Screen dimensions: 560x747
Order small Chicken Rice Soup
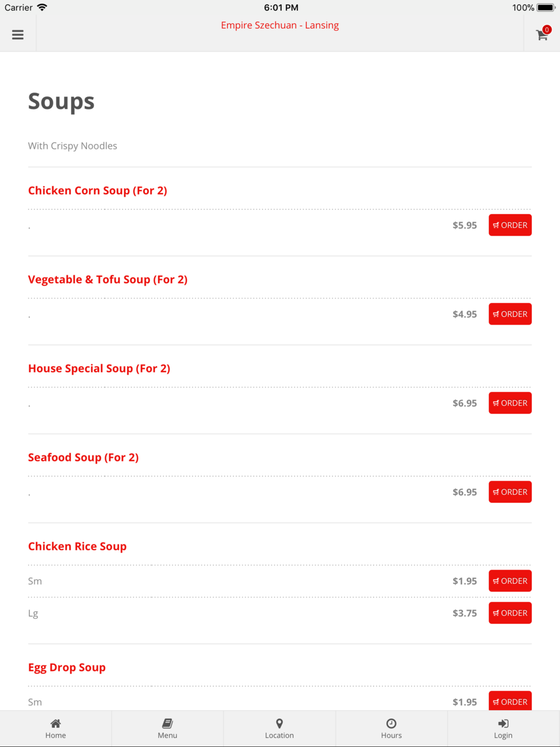(510, 581)
